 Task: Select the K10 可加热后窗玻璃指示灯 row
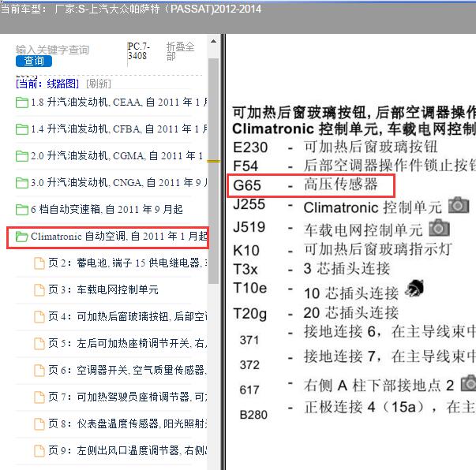[x=343, y=249]
